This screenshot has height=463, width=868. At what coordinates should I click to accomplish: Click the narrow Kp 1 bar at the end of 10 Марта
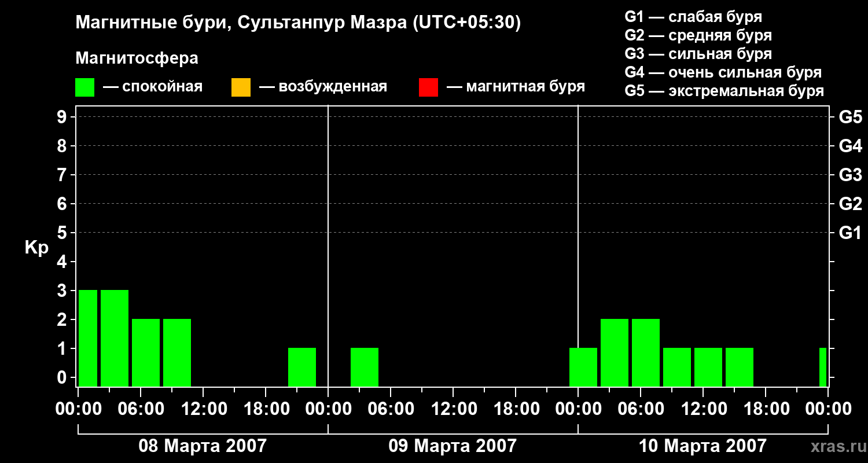point(823,367)
